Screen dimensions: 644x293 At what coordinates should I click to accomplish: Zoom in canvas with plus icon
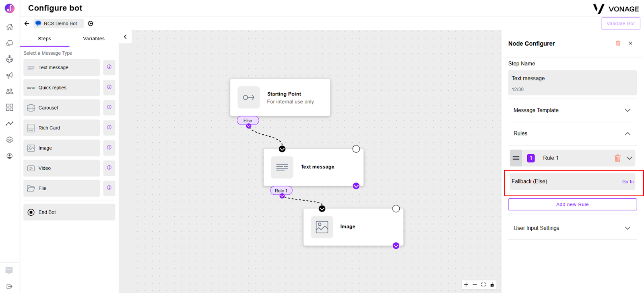coord(466,285)
